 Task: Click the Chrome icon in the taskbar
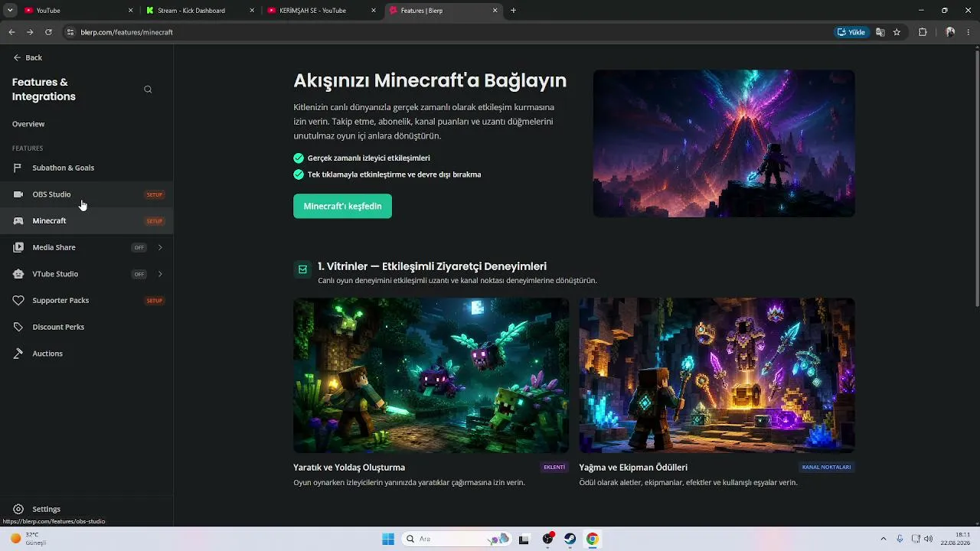593,539
